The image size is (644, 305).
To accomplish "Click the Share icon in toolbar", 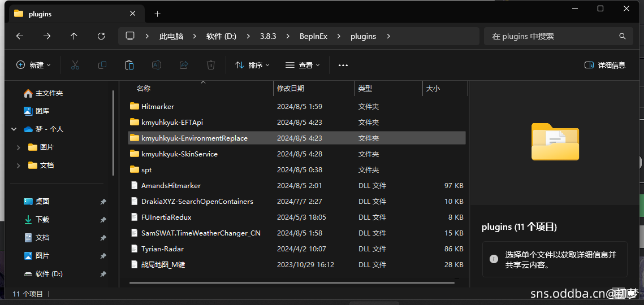I will [x=184, y=65].
